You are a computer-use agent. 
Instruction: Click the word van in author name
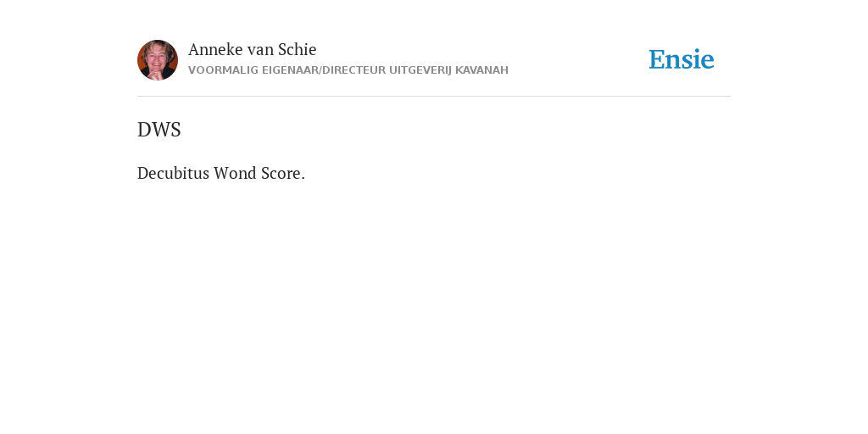point(261,50)
